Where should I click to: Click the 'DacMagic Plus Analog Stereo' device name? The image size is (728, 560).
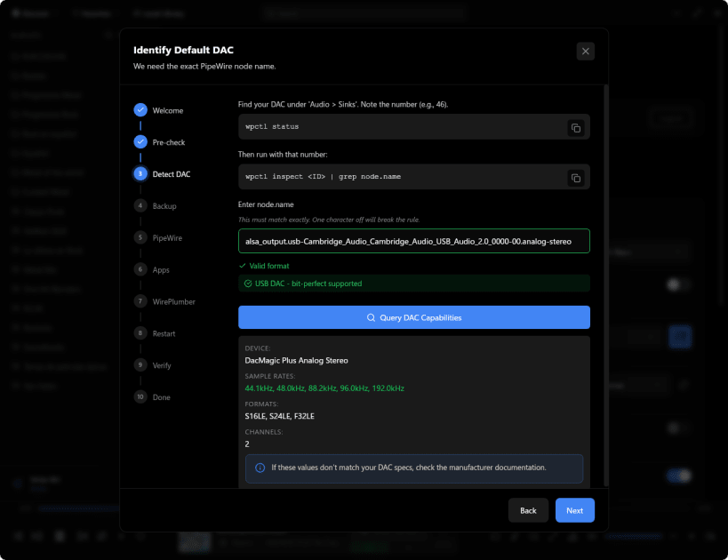point(296,360)
